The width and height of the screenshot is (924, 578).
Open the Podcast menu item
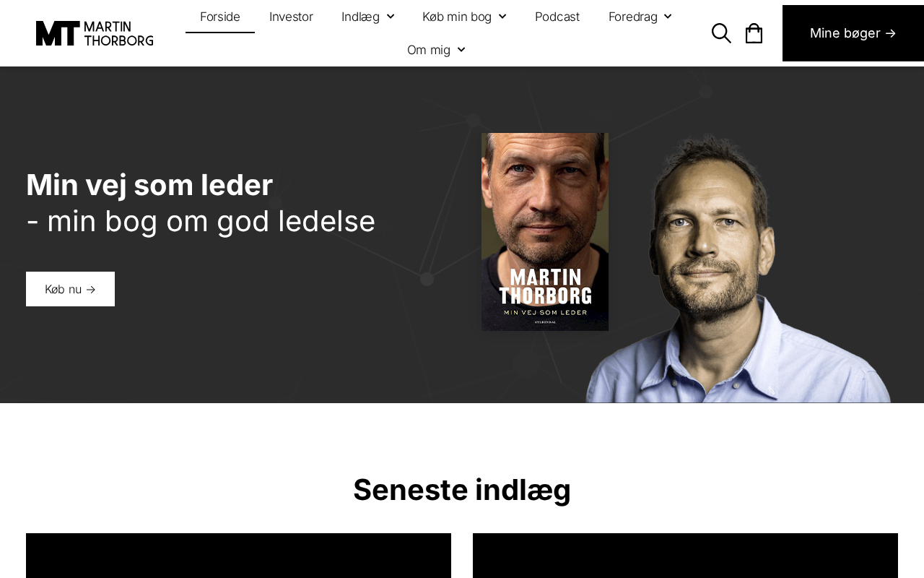(x=557, y=17)
